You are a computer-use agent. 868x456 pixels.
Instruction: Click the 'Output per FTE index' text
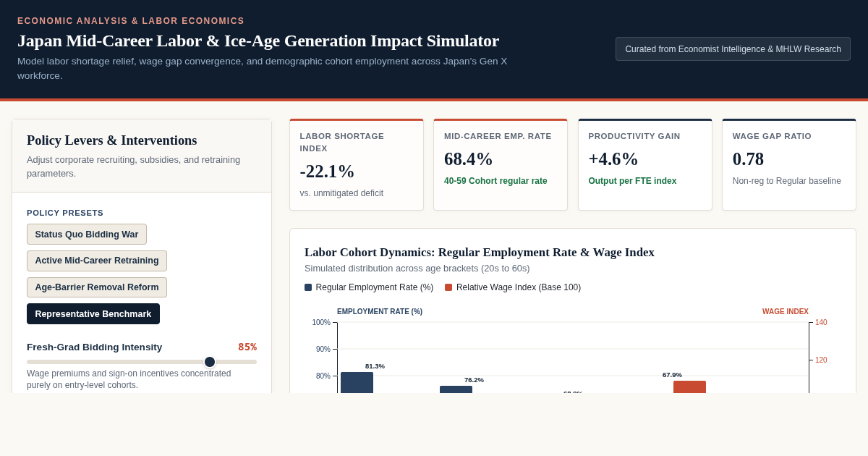coord(632,181)
